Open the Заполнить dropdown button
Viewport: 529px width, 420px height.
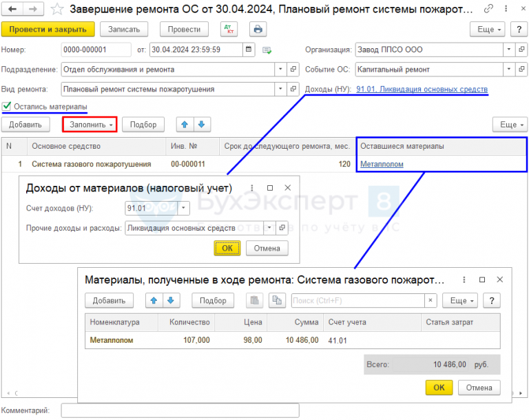click(90, 125)
